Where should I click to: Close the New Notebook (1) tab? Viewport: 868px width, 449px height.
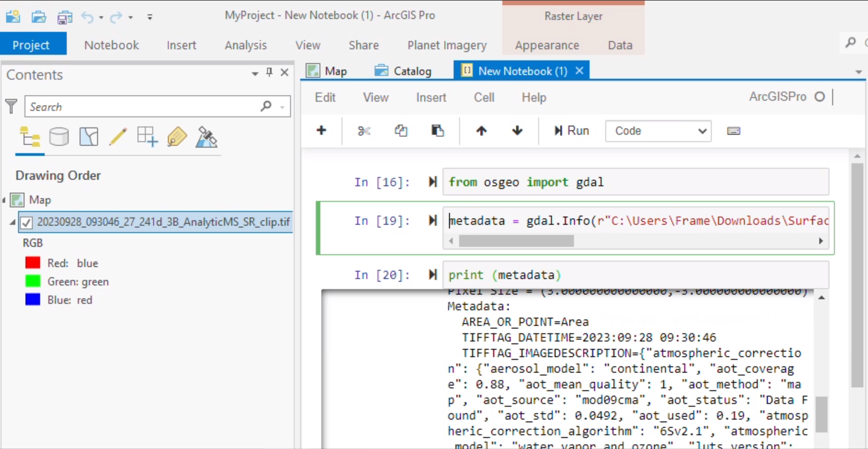[579, 70]
